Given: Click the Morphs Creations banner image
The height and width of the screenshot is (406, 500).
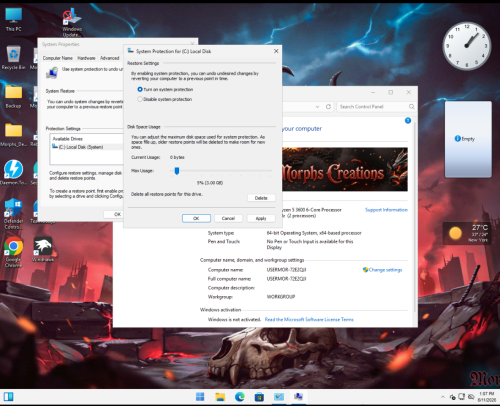Looking at the screenshot, I should point(345,169).
